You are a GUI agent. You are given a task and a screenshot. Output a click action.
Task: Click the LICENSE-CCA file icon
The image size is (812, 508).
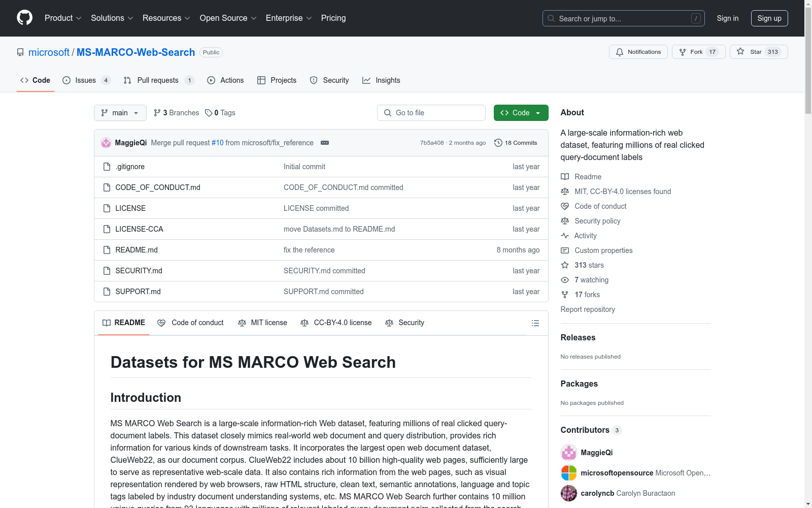click(107, 229)
